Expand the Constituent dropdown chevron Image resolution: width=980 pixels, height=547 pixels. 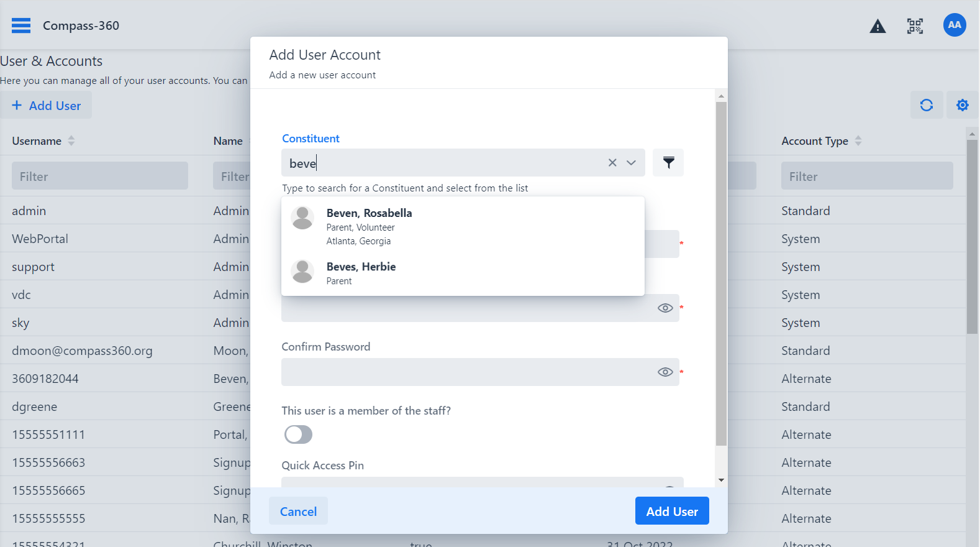tap(631, 163)
